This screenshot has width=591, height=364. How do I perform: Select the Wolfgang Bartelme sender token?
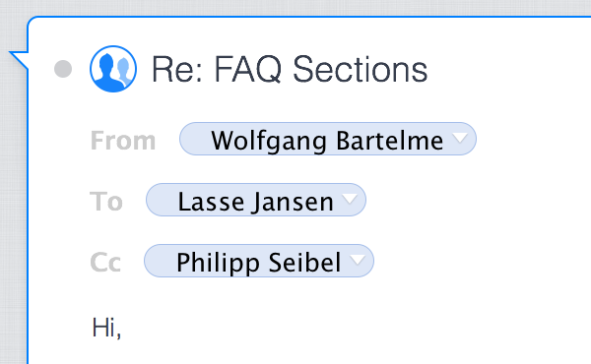point(328,139)
